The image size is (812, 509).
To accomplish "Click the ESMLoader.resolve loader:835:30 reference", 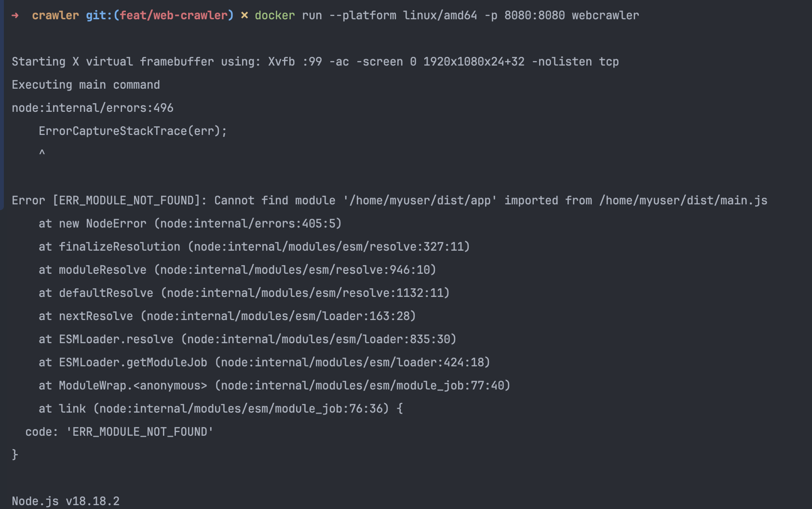I will (x=319, y=339).
